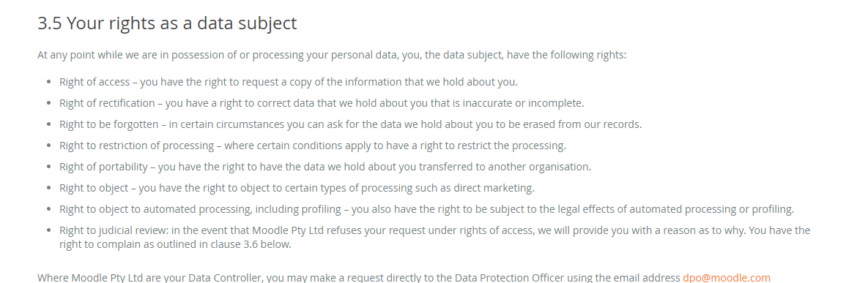Screen dimensions: 868x283
Task: Click the "Right to object to automated processing" item
Action: [x=427, y=209]
